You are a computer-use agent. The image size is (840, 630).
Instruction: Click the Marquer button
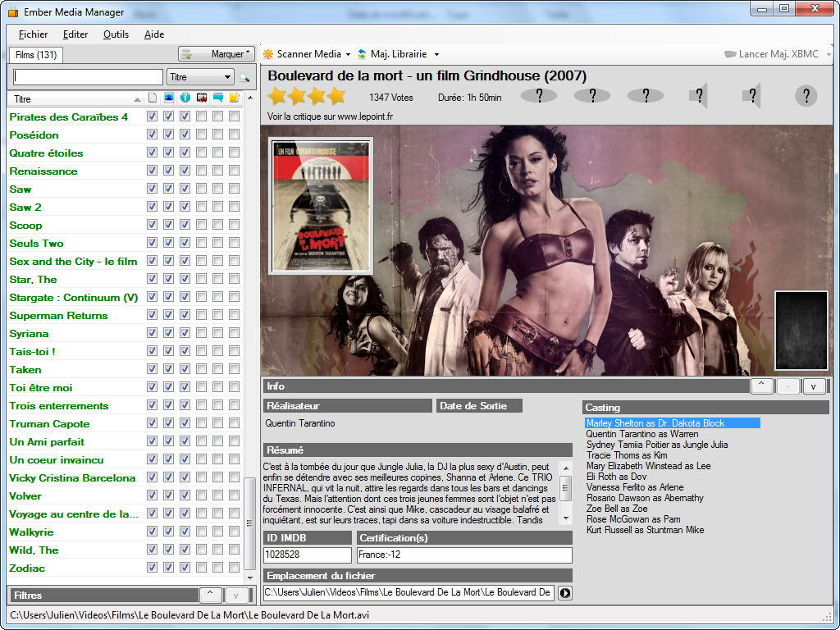pyautogui.click(x=217, y=54)
